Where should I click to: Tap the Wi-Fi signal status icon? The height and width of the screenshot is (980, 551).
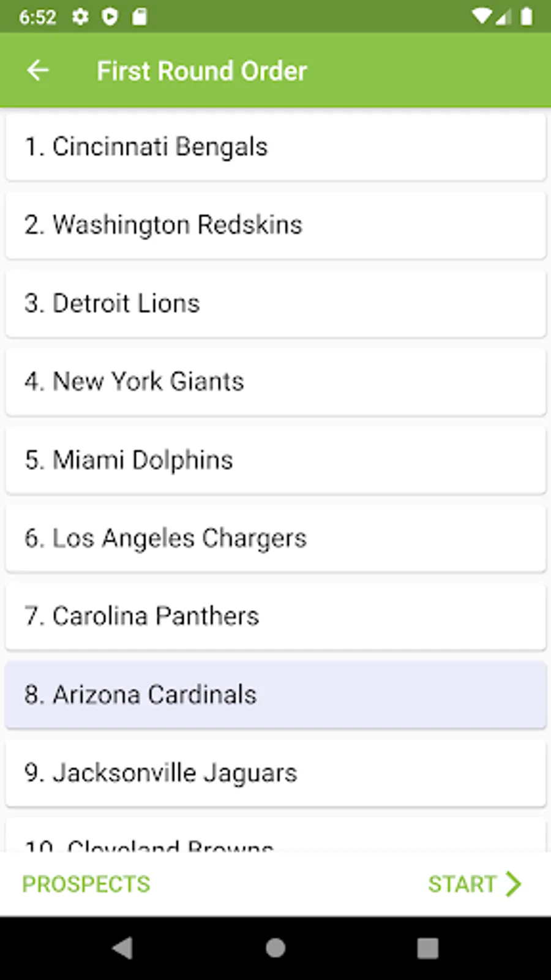click(x=482, y=17)
